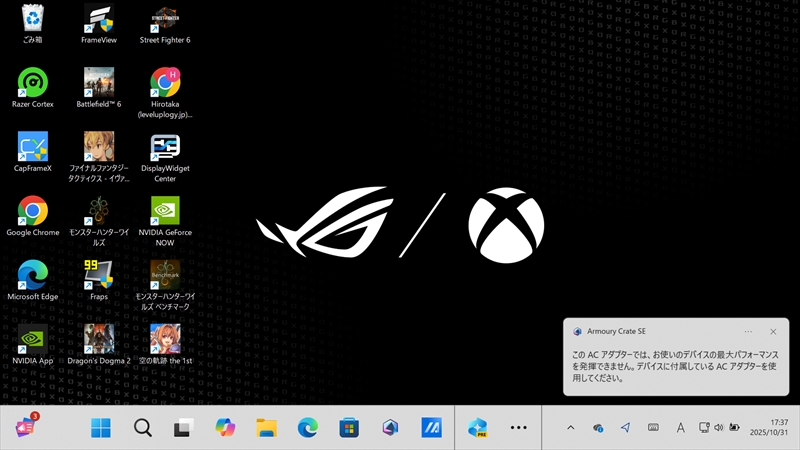Toggle the touch keyboard tray icon
The image size is (800, 450).
click(x=653, y=428)
